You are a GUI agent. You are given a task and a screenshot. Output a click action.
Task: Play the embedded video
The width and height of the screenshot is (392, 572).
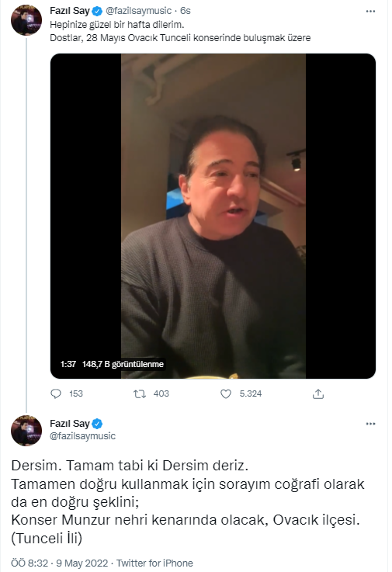[213, 216]
